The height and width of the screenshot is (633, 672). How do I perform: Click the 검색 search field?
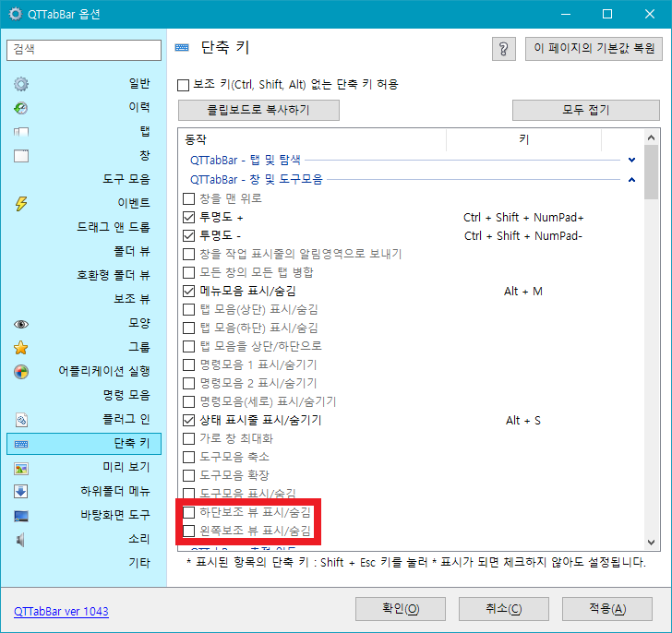pos(84,50)
